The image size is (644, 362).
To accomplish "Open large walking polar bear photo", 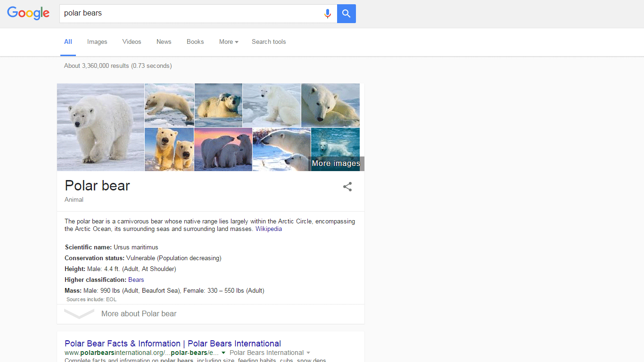I will 100,127.
